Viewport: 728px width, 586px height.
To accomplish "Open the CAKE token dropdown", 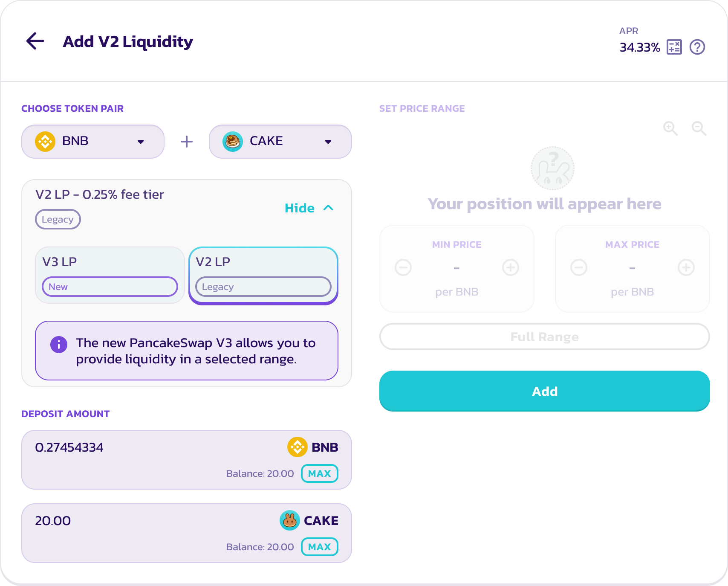I will pyautogui.click(x=280, y=141).
